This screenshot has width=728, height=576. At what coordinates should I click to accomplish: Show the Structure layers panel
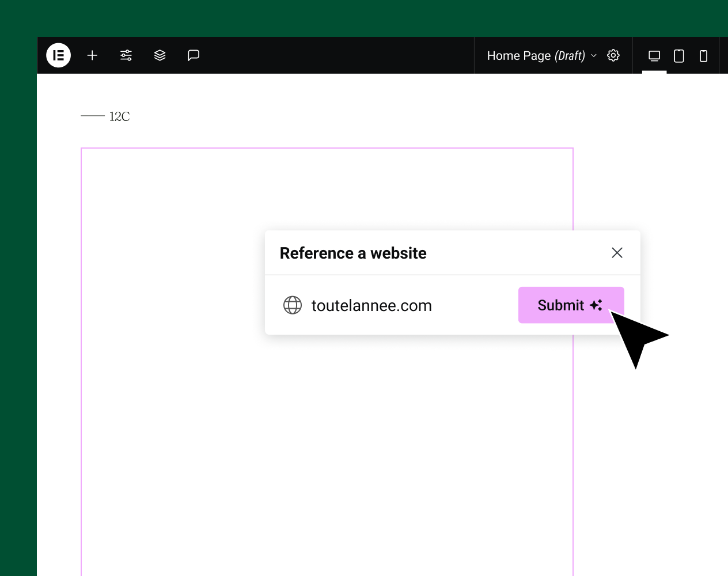click(x=160, y=55)
